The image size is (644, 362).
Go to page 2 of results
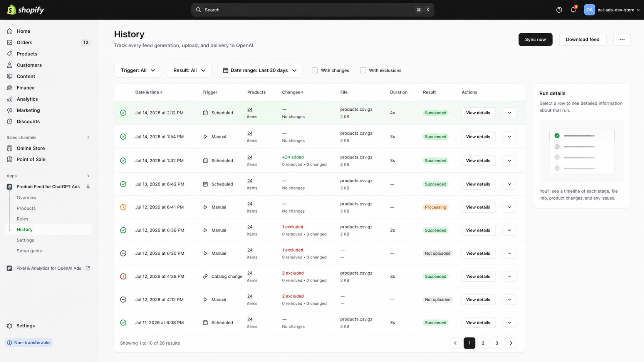coord(483,343)
